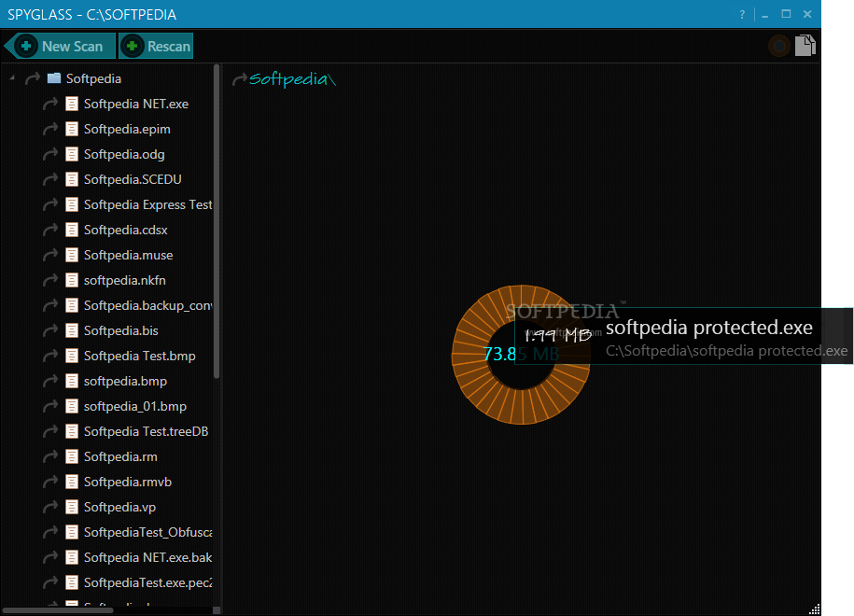Click the breadcrumb back arrow icon
Screen dimensions: 854x616
pos(239,79)
